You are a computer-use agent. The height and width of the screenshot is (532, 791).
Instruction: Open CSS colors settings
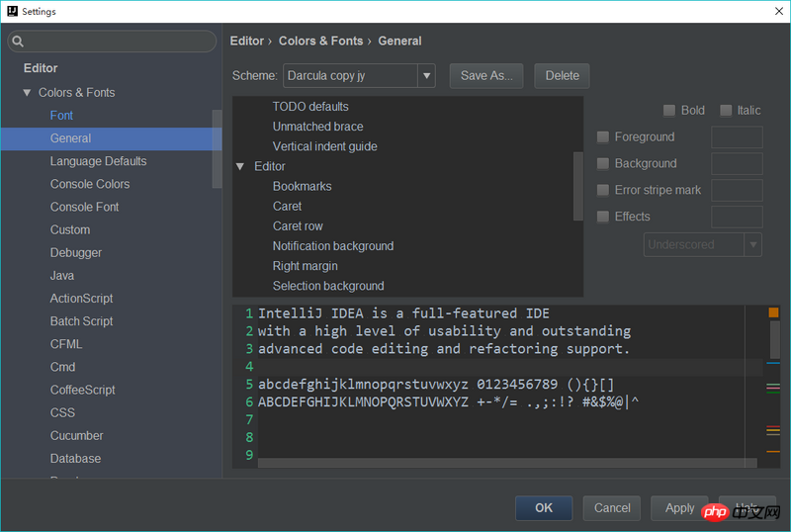(62, 413)
